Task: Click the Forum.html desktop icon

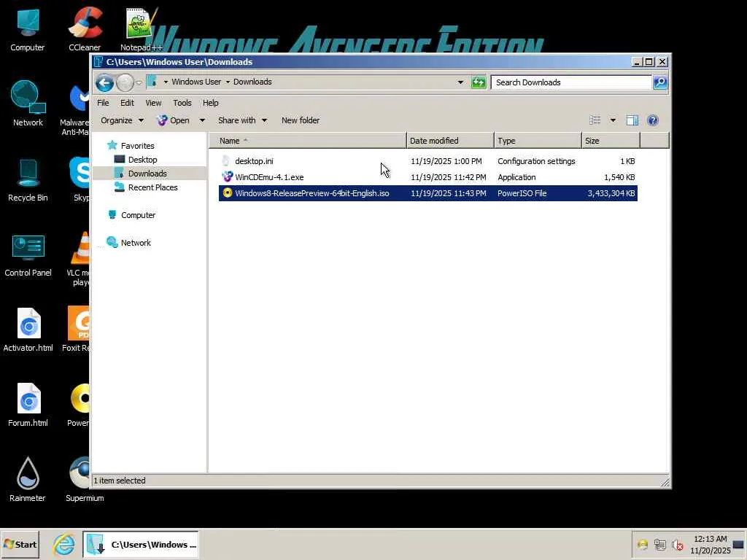Action: pyautogui.click(x=28, y=405)
